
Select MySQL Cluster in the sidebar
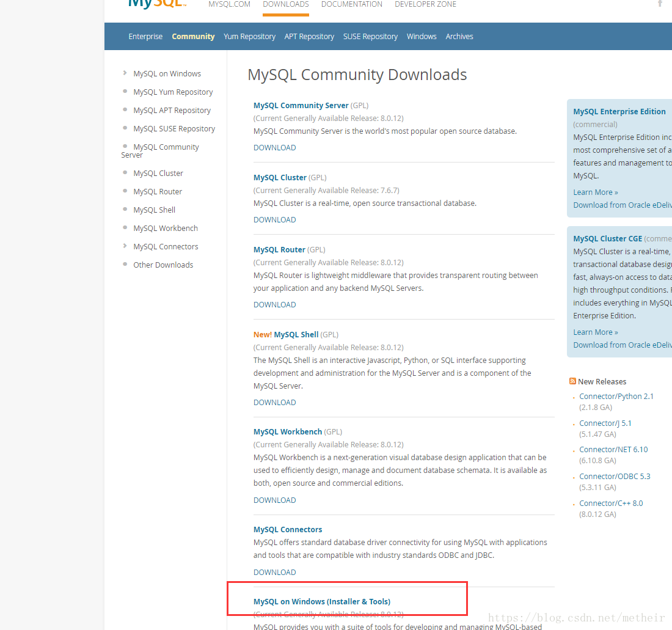(158, 173)
